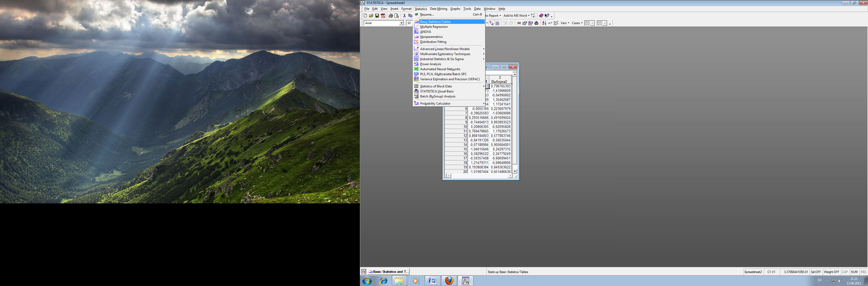Expand Industrial Statistics & Six Sigma submenu
This screenshot has height=286, width=868.
point(449,59)
